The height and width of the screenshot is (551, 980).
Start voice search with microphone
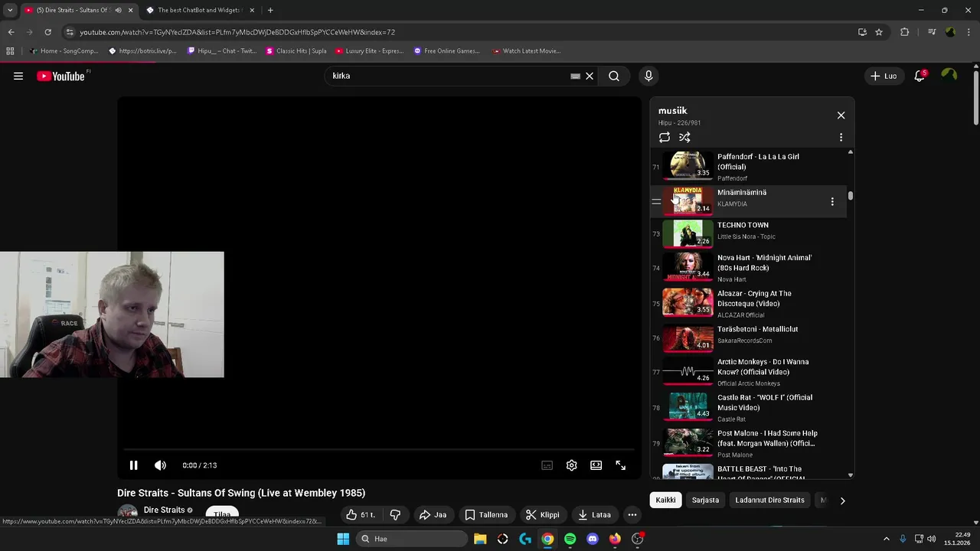tap(648, 76)
